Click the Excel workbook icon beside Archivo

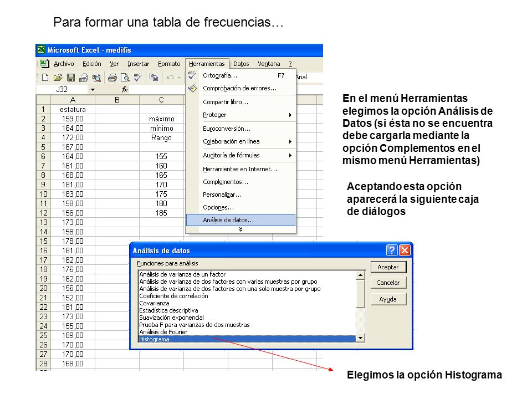click(x=44, y=63)
